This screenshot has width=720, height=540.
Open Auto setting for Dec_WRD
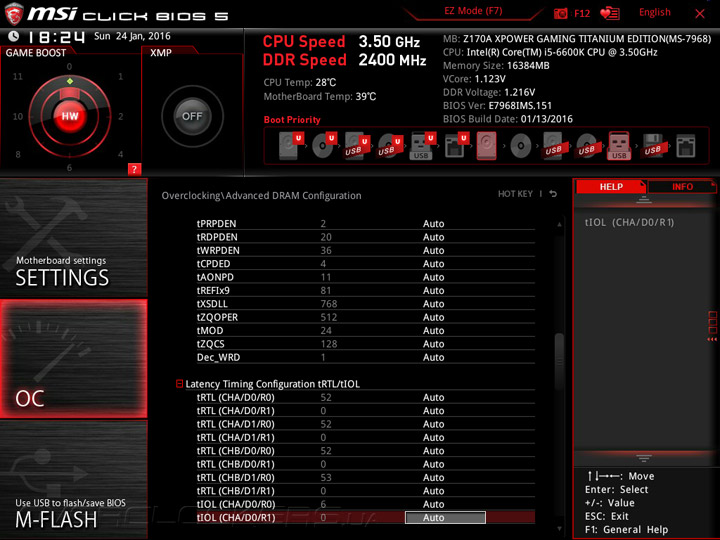tap(433, 357)
